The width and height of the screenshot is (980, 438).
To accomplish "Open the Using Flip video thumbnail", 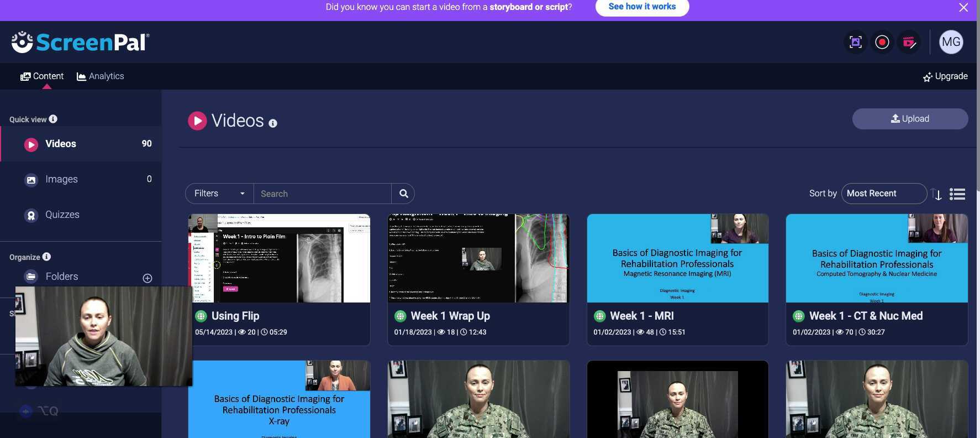I will (x=279, y=258).
